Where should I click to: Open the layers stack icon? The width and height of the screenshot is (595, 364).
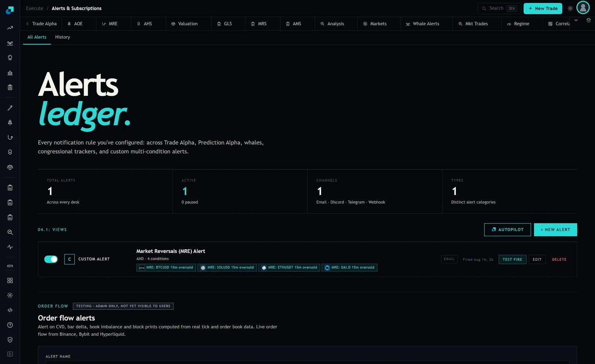click(x=589, y=20)
